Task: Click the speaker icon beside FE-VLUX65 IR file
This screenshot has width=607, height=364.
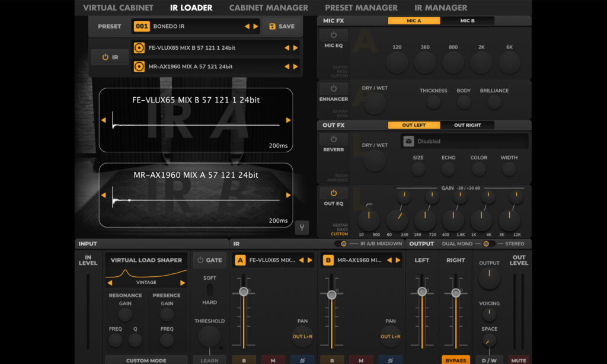Action: (139, 48)
